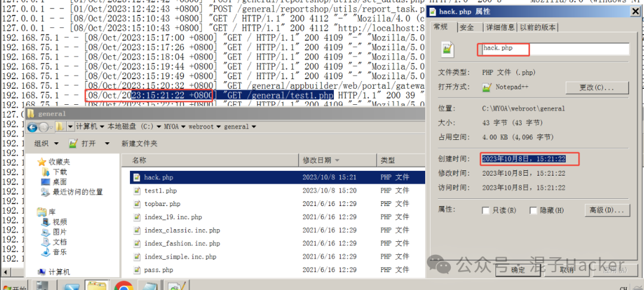
Task: Toggle the 隐藏(H) hidden checkbox
Action: pos(534,210)
